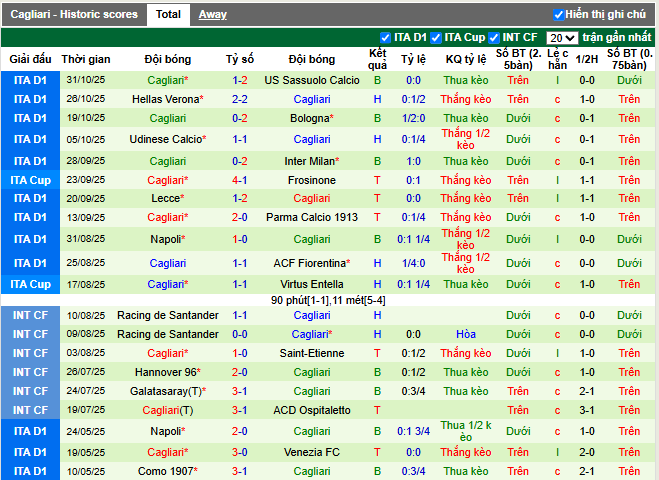Click Racing de Santander on 10/08/25 row

point(168,315)
